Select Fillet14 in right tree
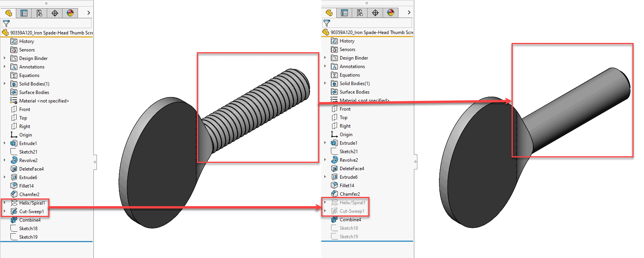Viewport: 644px width, 258px height. pyautogui.click(x=347, y=186)
